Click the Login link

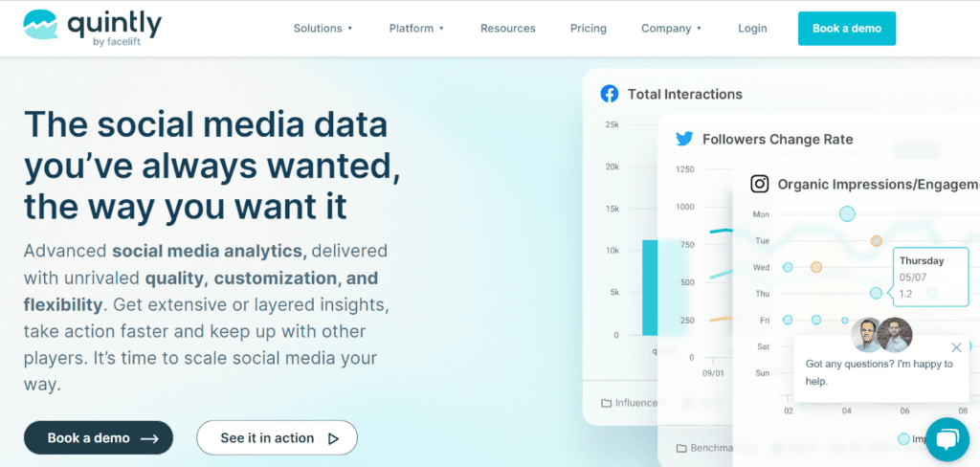point(752,29)
